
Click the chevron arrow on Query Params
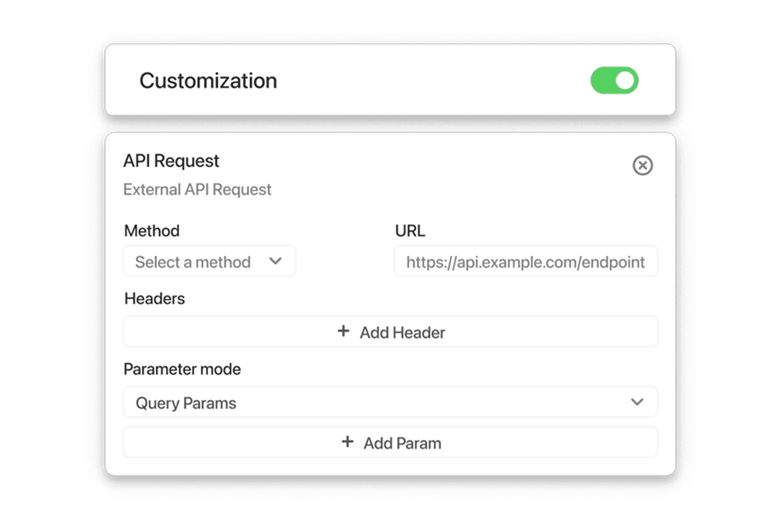(637, 402)
